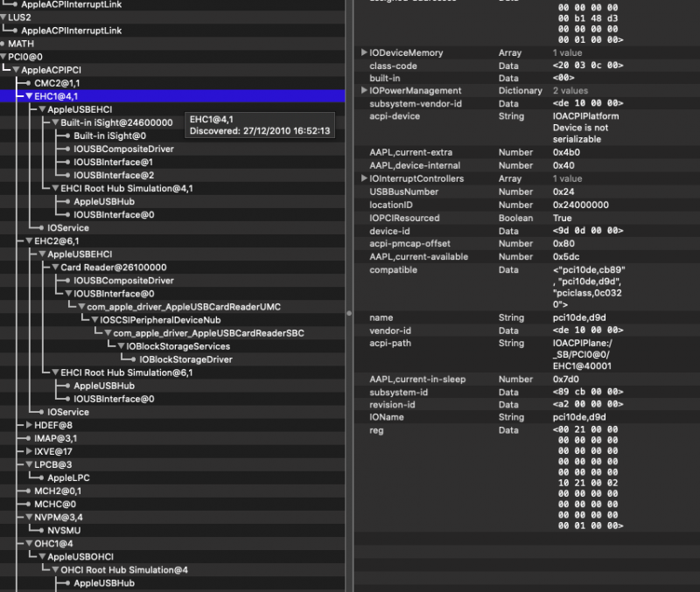Collapse the LPCB@3 node
This screenshot has width=700, height=592.
(17, 464)
